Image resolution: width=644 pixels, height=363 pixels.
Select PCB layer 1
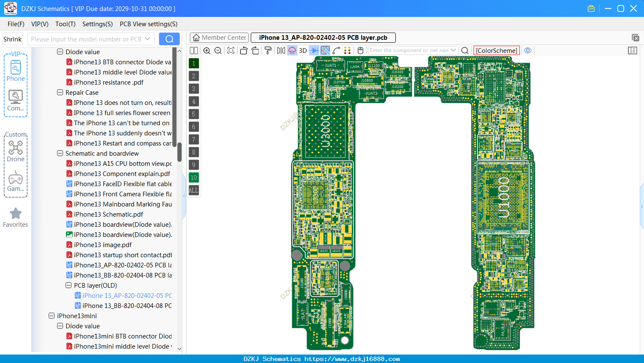194,63
